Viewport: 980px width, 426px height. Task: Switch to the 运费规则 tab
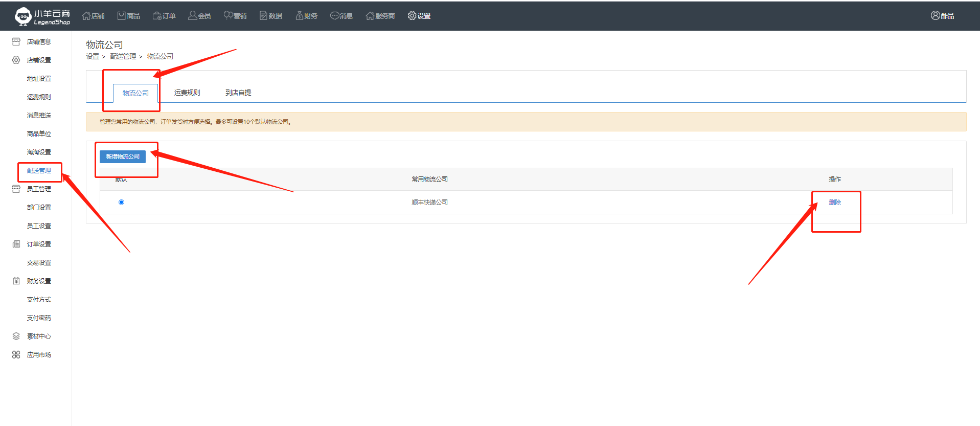pyautogui.click(x=187, y=93)
